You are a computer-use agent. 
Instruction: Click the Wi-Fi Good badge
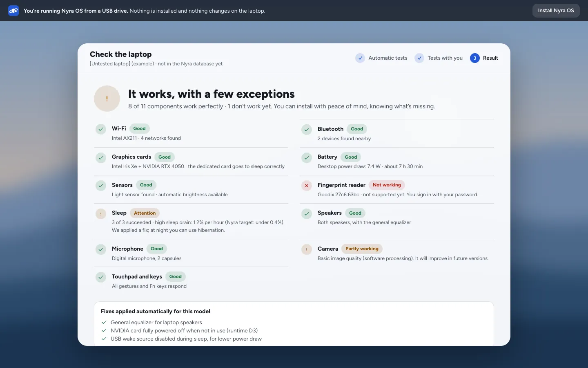tap(139, 128)
